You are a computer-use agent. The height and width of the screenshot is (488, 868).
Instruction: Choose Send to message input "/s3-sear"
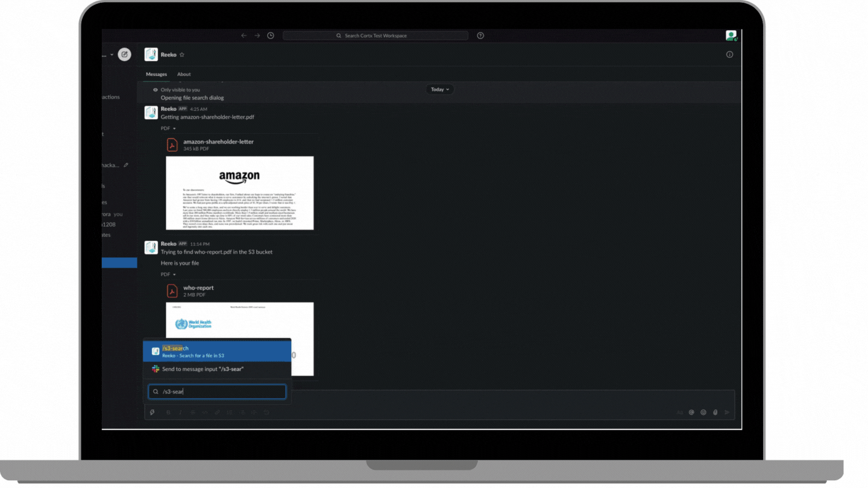click(x=217, y=369)
